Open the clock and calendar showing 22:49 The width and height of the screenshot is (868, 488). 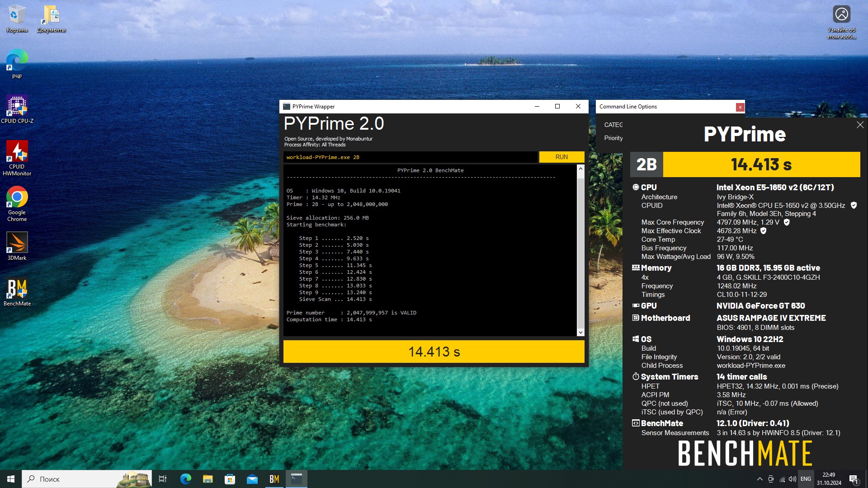(829, 479)
